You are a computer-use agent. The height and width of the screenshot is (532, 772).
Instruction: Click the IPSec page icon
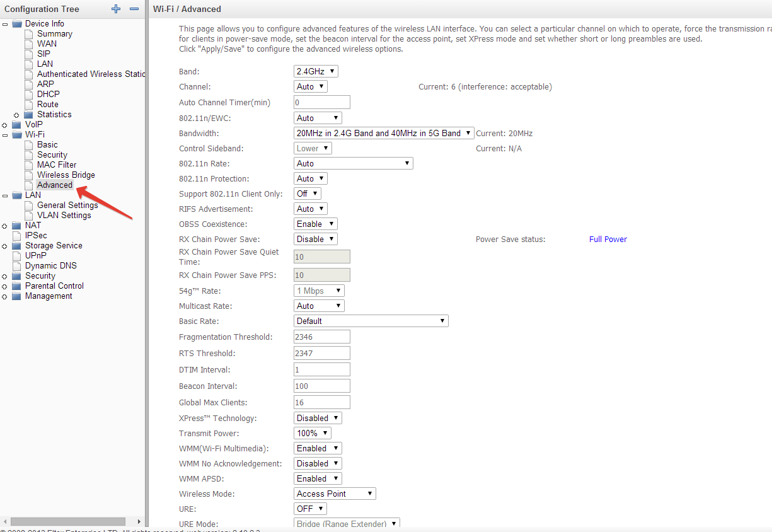tap(16, 235)
